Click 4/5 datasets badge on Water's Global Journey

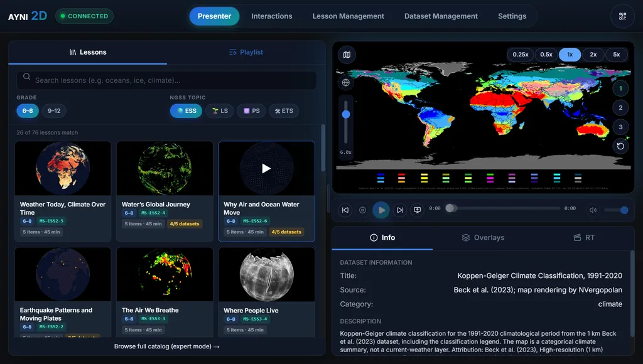coord(185,224)
